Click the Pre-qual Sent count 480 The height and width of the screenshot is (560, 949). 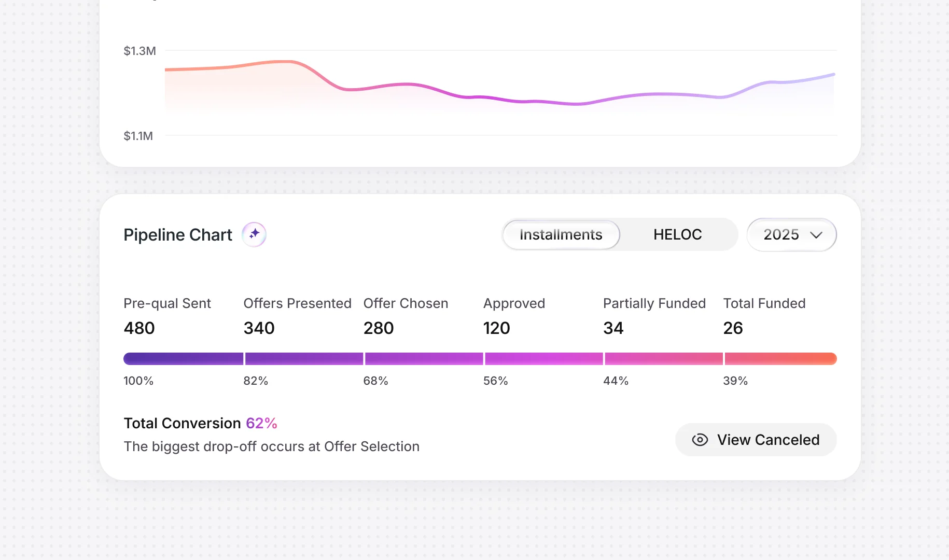[x=139, y=328]
